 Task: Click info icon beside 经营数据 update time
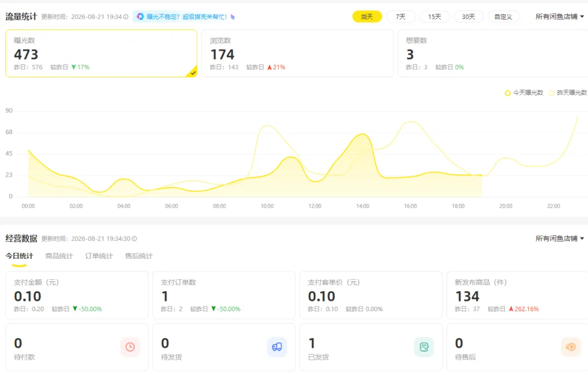coord(134,239)
